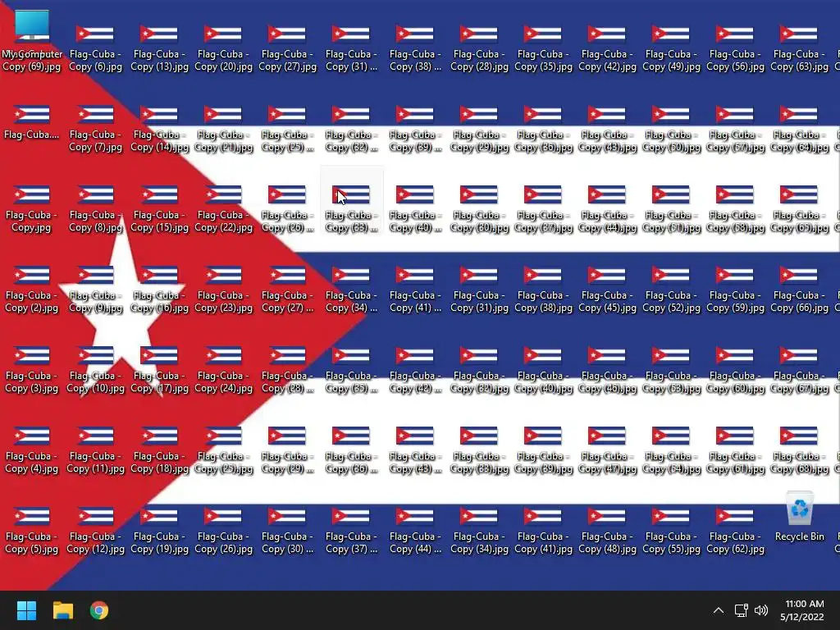Select Flag-Cuba - Copy (63).jpg
840x630 pixels.
[799, 48]
